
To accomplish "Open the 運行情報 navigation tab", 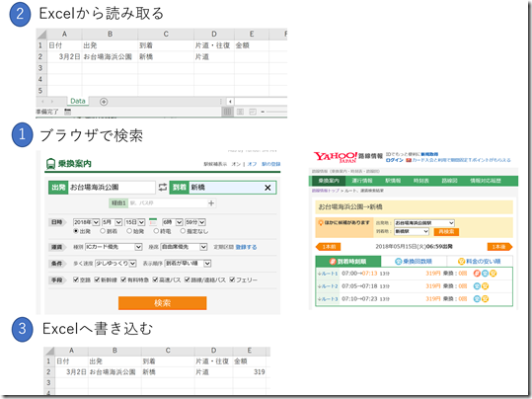I will [x=362, y=181].
